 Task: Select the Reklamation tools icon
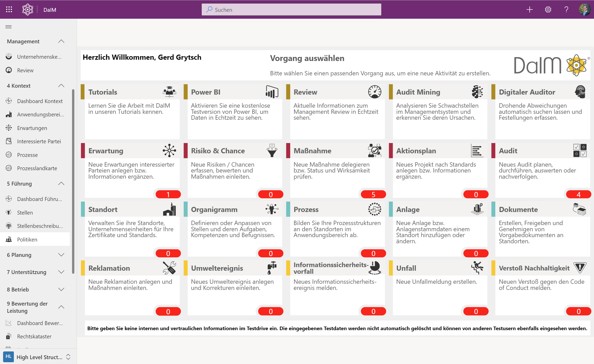pos(169,268)
